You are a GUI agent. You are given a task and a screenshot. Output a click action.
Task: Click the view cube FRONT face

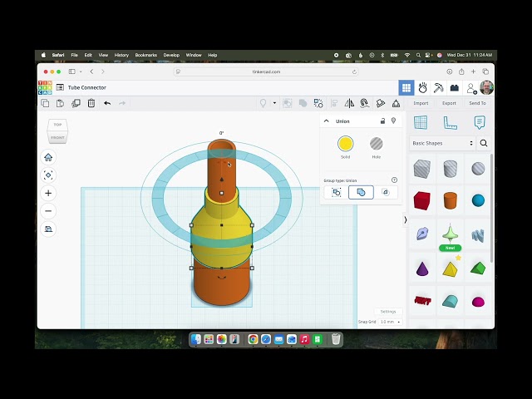(x=57, y=137)
